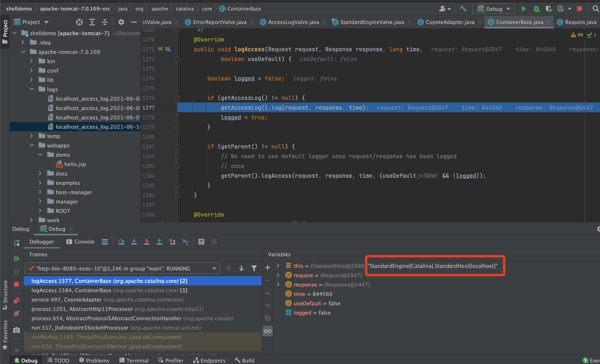The height and width of the screenshot is (364, 600).
Task: Click the Force Step Into red arrow icon
Action: click(147, 242)
